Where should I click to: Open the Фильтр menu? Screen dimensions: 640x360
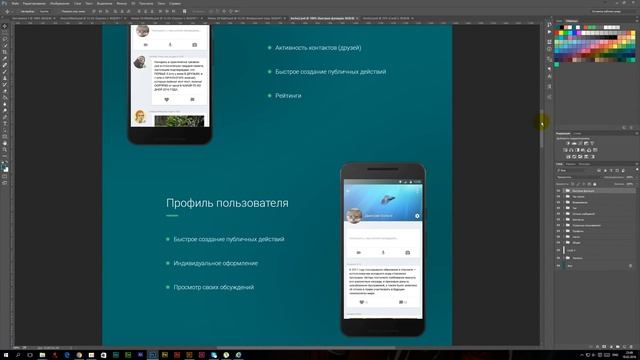pos(122,3)
